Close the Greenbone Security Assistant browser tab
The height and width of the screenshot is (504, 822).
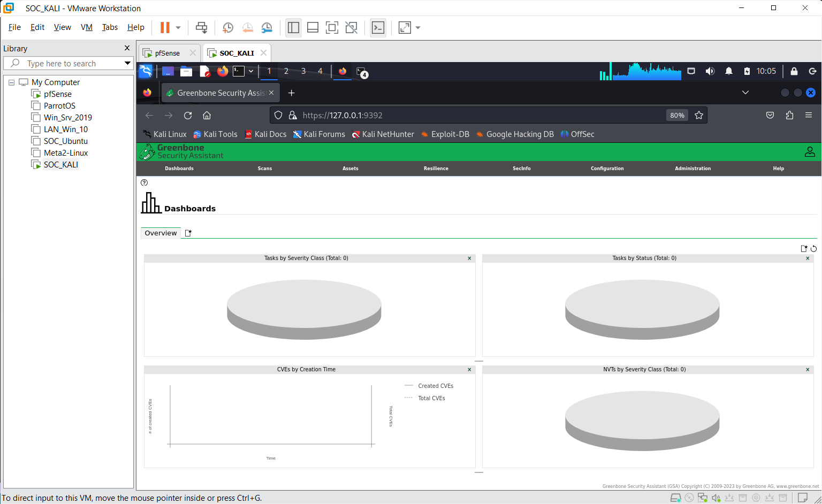pos(271,93)
